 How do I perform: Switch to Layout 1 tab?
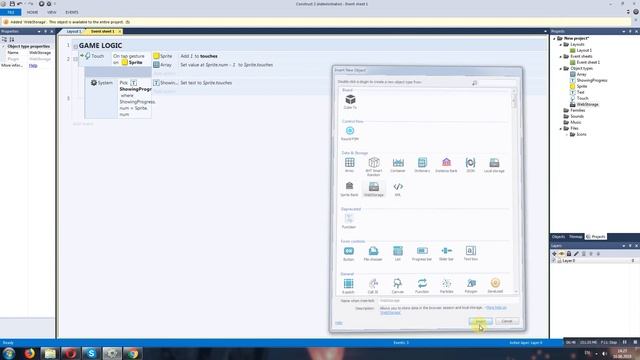click(73, 31)
